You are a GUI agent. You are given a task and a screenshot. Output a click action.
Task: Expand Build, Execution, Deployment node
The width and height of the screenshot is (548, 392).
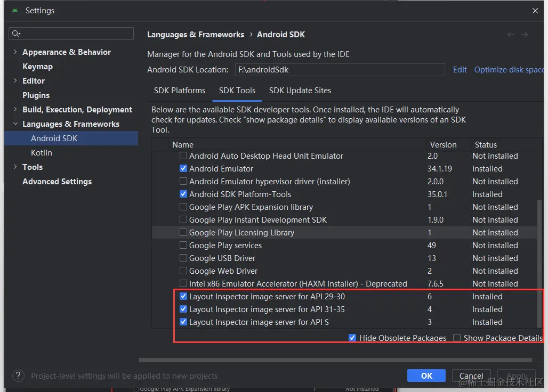click(x=15, y=109)
